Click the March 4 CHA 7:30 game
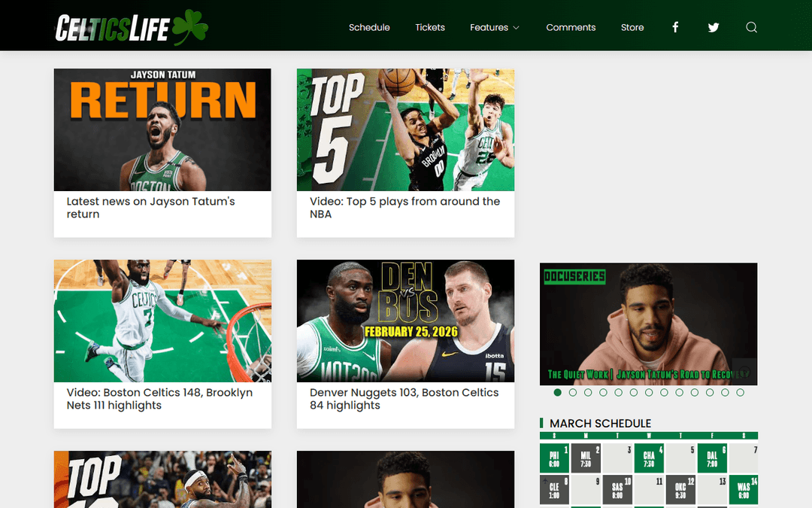Screen dimensions: 812x508 [x=649, y=458]
